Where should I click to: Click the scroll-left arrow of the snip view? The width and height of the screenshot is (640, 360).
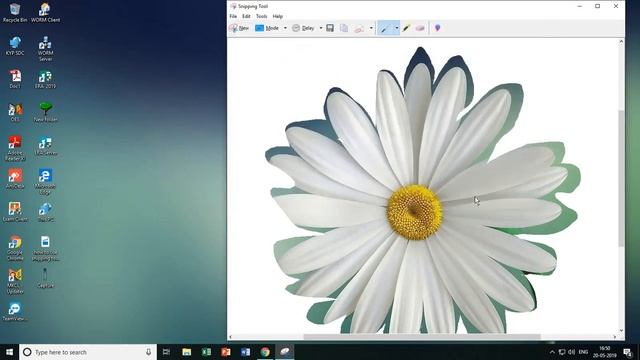[x=231, y=337]
